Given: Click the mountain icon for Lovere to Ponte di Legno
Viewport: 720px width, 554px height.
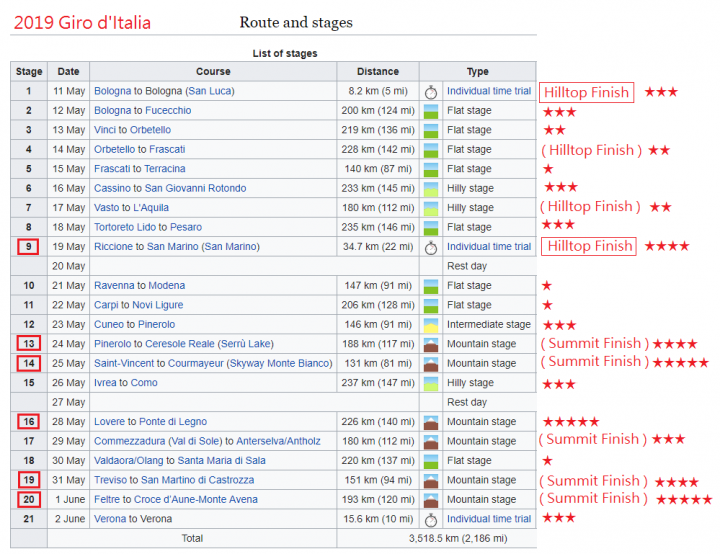Looking at the screenshot, I should point(431,422).
